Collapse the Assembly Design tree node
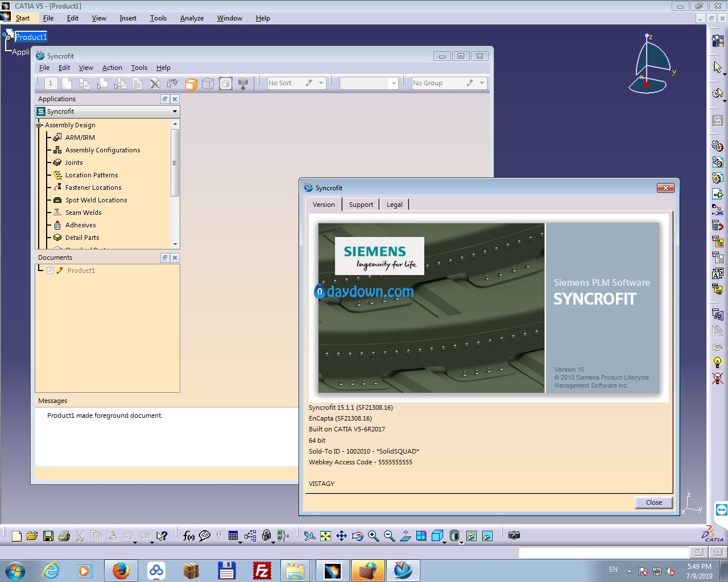728x582 pixels. click(x=39, y=125)
